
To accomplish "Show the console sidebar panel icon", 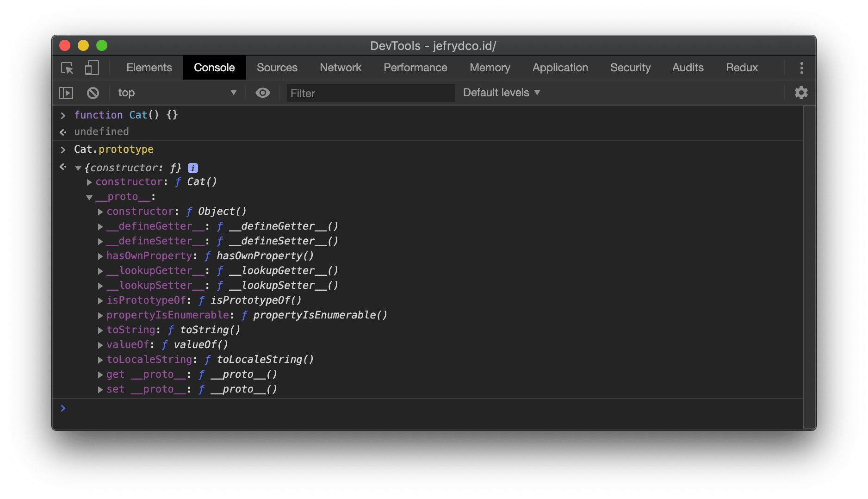I will [x=66, y=93].
